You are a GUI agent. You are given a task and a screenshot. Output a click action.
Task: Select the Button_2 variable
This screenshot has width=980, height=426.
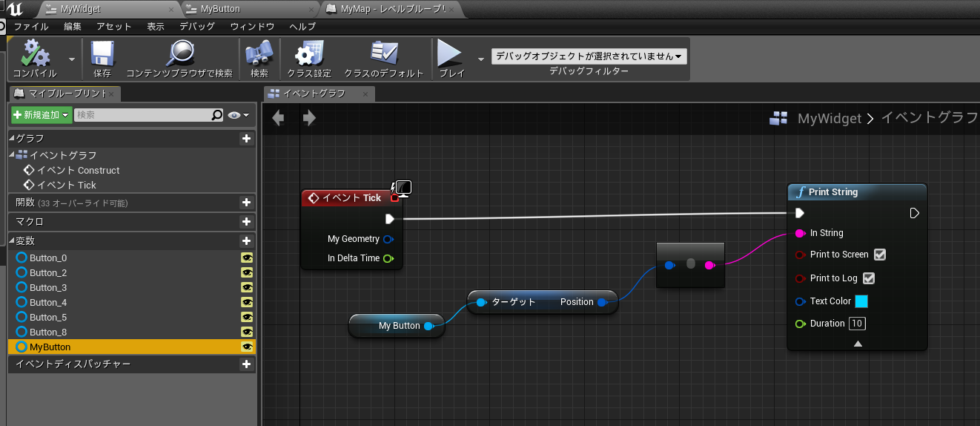pos(131,272)
